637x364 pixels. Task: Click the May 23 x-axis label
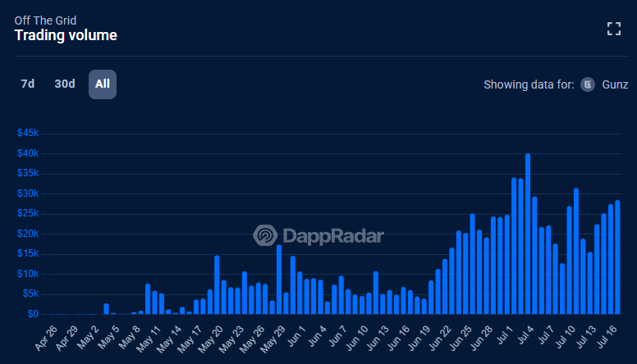coord(231,339)
